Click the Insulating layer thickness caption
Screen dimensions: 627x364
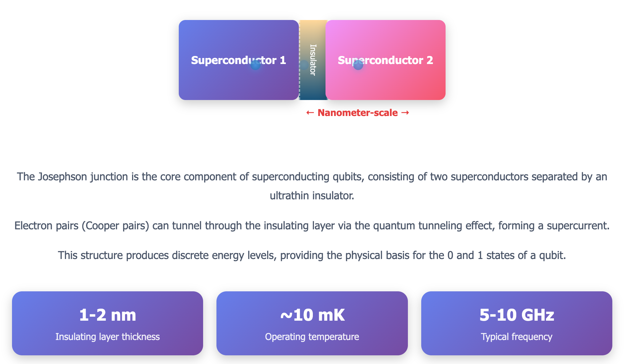click(107, 337)
